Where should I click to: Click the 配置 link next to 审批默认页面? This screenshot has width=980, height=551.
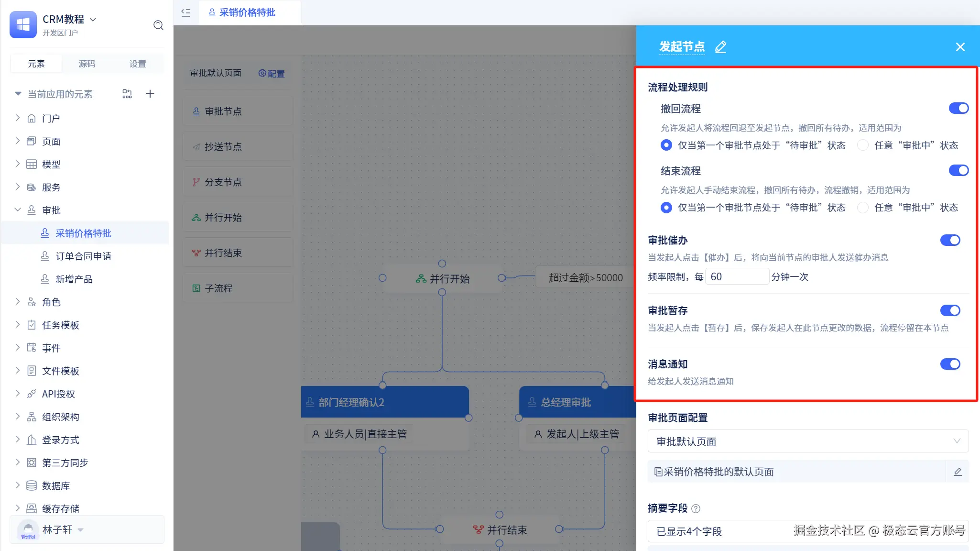click(x=272, y=74)
